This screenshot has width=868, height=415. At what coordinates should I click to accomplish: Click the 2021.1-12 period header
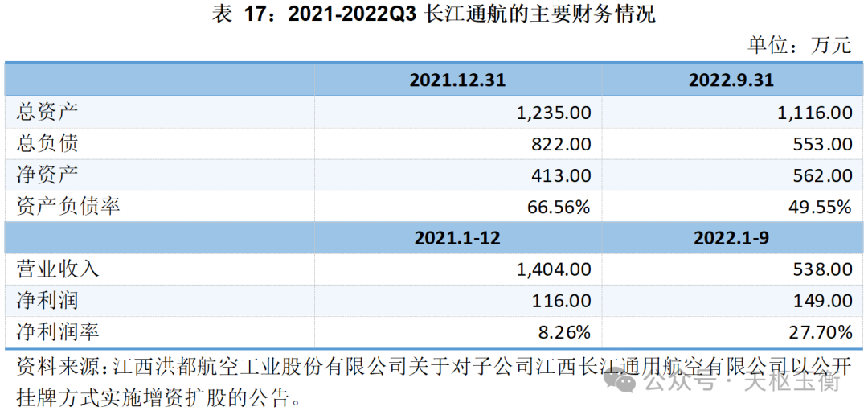(457, 238)
